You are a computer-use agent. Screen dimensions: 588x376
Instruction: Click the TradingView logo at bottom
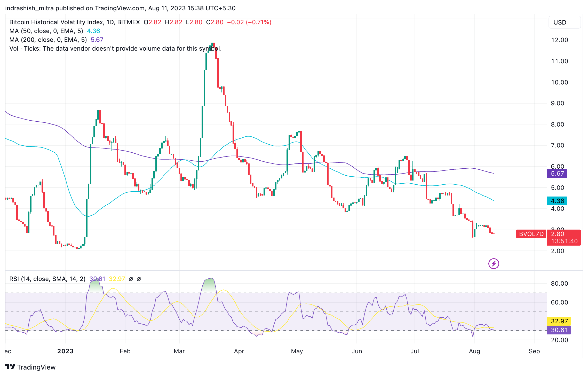30,367
